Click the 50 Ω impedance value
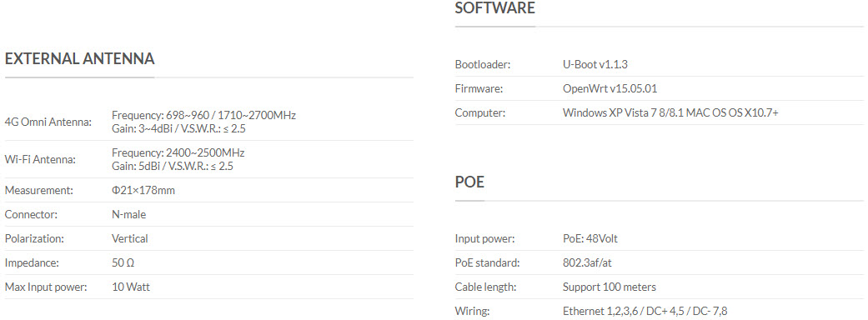 [123, 263]
